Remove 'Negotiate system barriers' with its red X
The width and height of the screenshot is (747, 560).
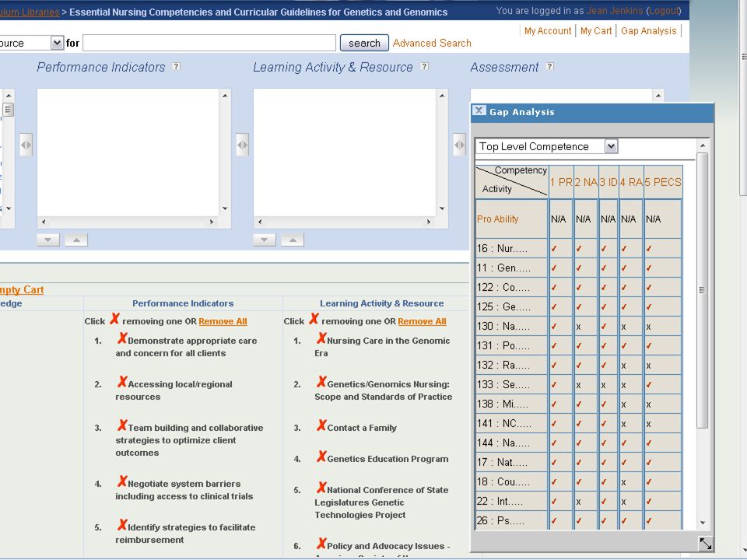coord(122,481)
